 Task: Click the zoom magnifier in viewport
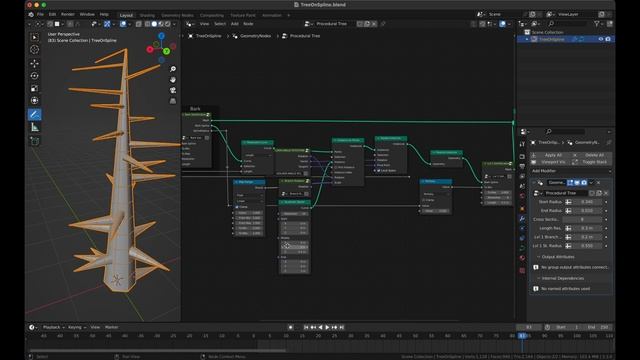pyautogui.click(x=173, y=69)
